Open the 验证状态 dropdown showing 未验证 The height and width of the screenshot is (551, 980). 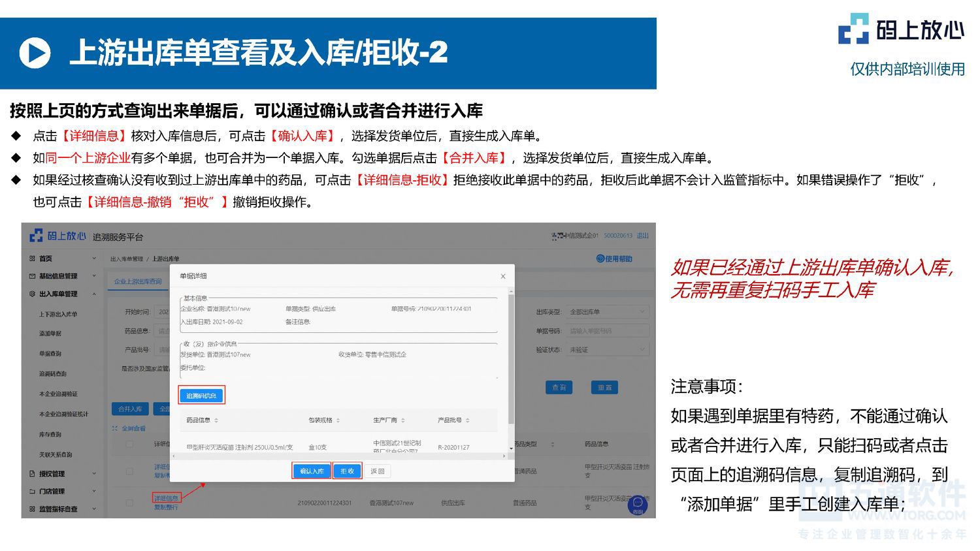tap(608, 349)
